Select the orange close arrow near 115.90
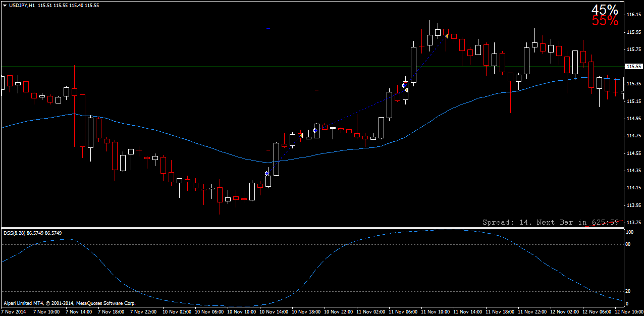The height and width of the screenshot is (316, 644). [x=447, y=36]
